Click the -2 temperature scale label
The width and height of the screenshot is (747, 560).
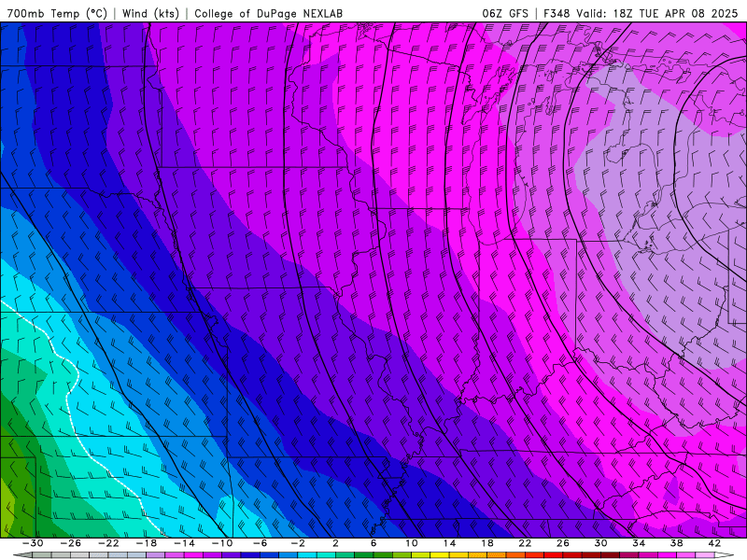coord(297,543)
